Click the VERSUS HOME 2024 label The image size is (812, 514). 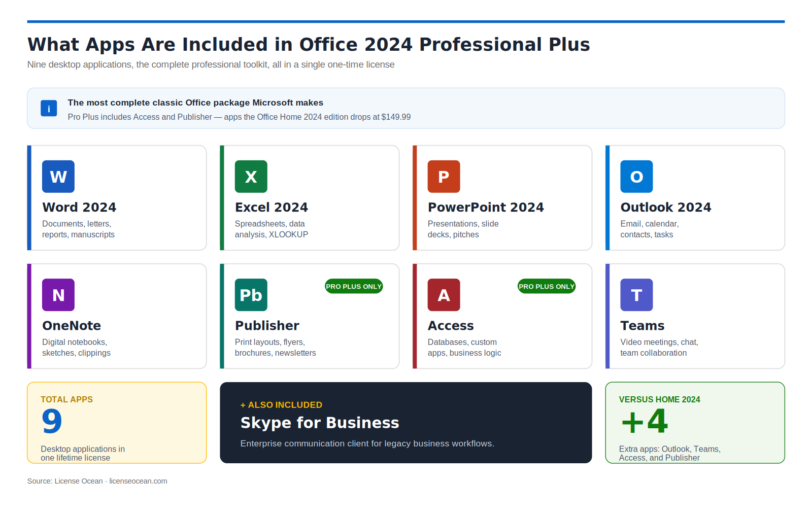coord(659,399)
